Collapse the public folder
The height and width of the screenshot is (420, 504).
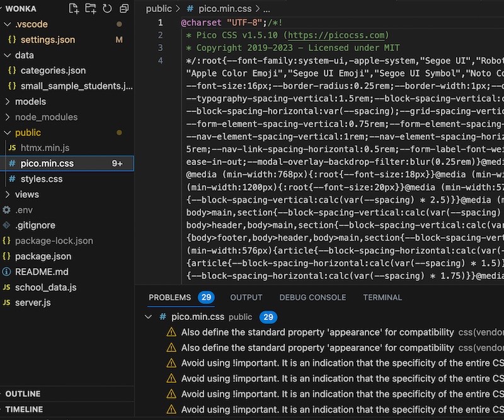[8, 132]
